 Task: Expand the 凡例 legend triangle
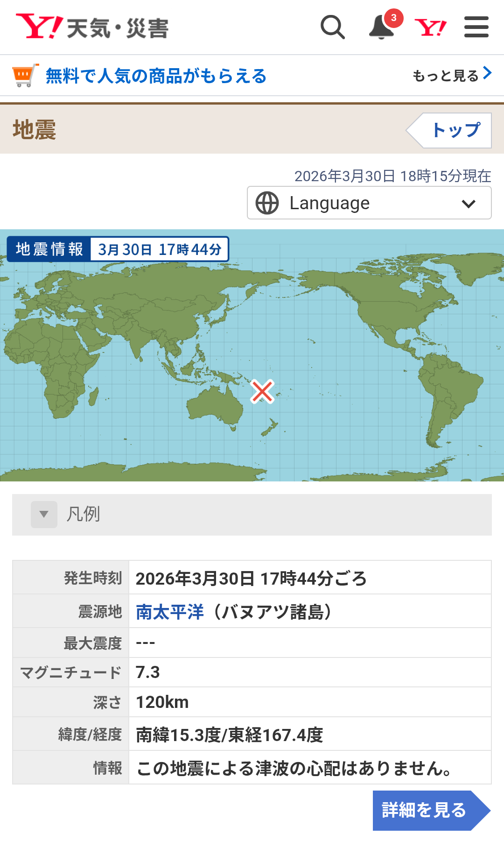click(44, 515)
